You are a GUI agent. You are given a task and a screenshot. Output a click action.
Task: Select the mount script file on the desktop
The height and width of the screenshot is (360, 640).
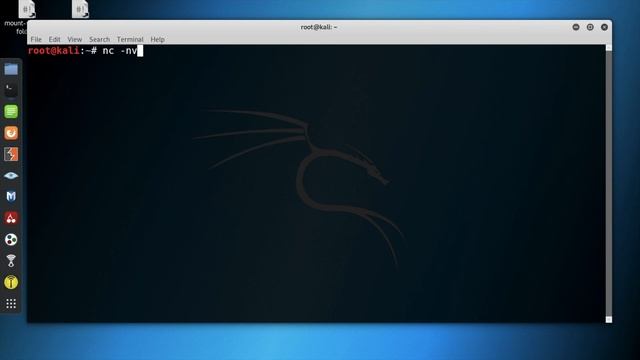[26, 9]
